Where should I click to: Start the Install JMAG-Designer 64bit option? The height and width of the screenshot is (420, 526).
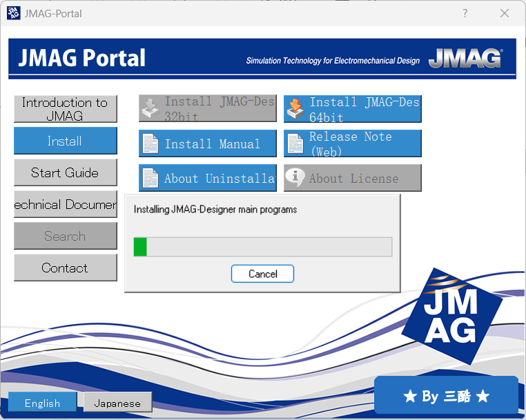tap(353, 109)
